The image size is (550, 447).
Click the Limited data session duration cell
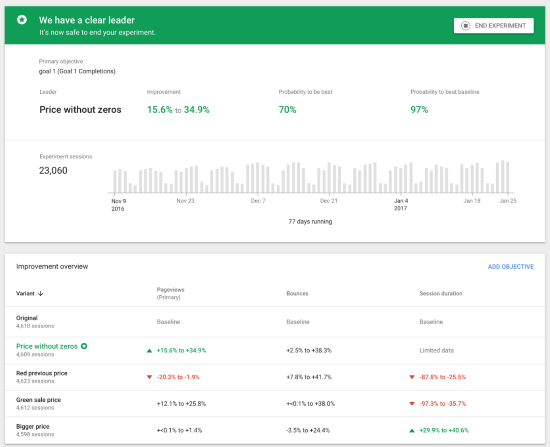pyautogui.click(x=437, y=351)
